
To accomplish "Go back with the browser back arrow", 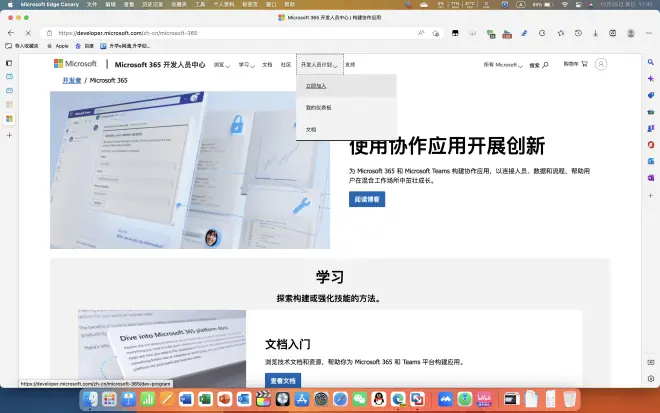I will click(x=11, y=33).
